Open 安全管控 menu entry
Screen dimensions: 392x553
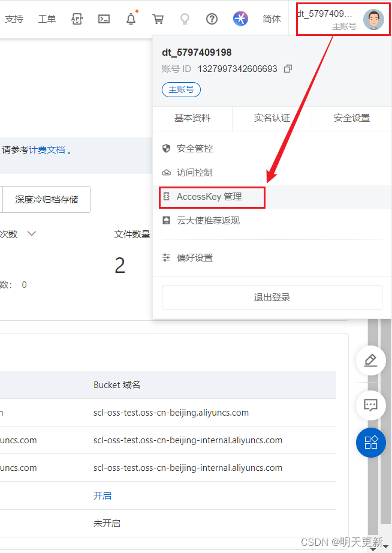pos(272,149)
